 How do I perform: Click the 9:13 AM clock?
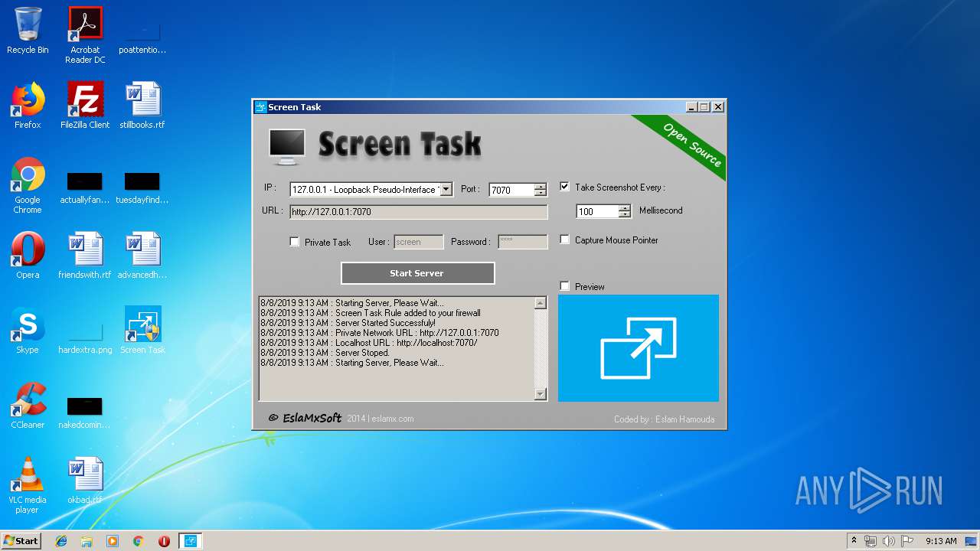(x=940, y=541)
